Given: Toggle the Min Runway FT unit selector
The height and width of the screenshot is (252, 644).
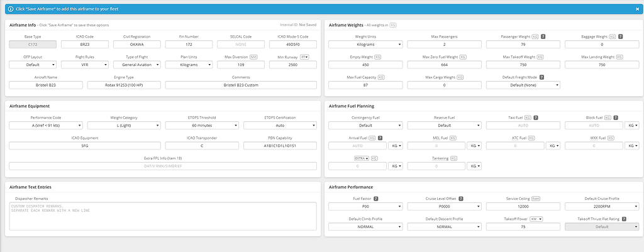Looking at the screenshot, I should pos(304,57).
